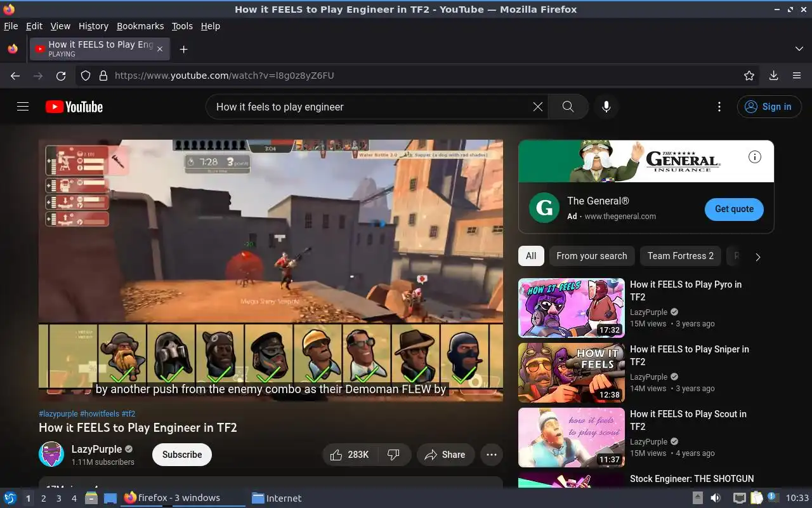
Task: Dislike the video with thumbs down
Action: point(394,455)
